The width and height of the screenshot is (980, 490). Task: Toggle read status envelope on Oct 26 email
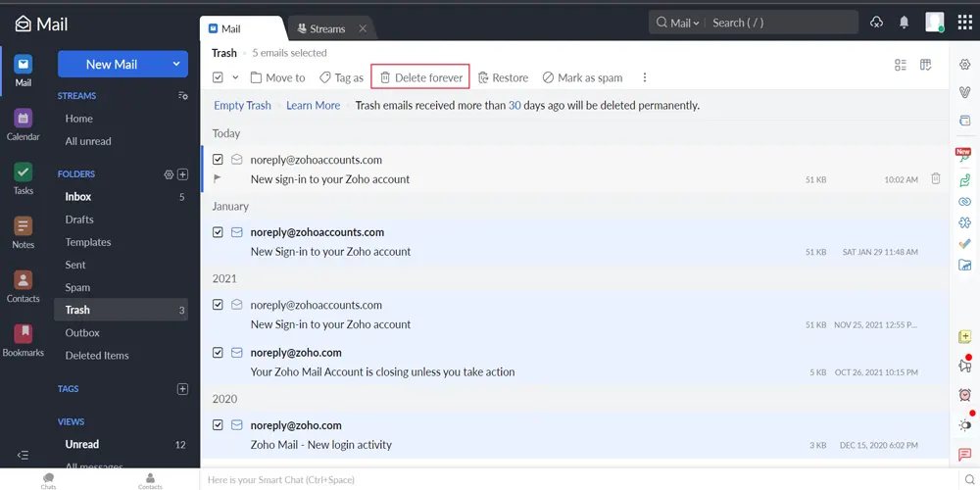pos(237,353)
